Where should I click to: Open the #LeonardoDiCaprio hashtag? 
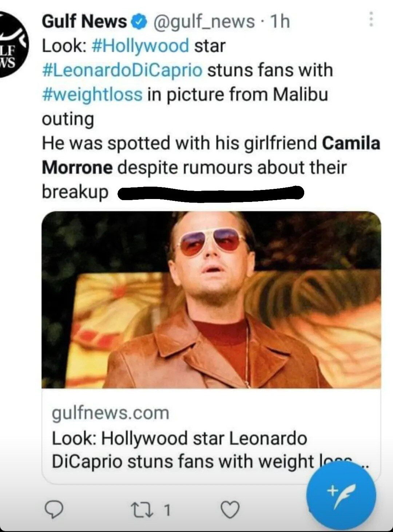(x=122, y=70)
